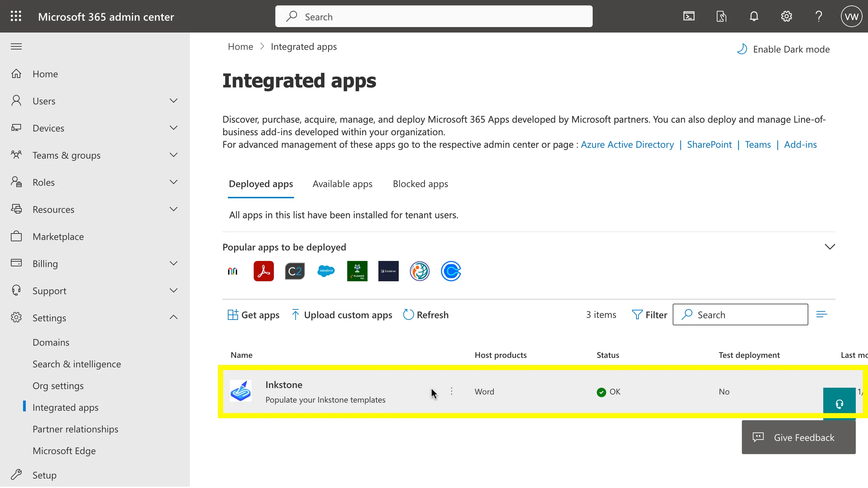
Task: Collapse the navigation hamburger menu
Action: [x=16, y=46]
